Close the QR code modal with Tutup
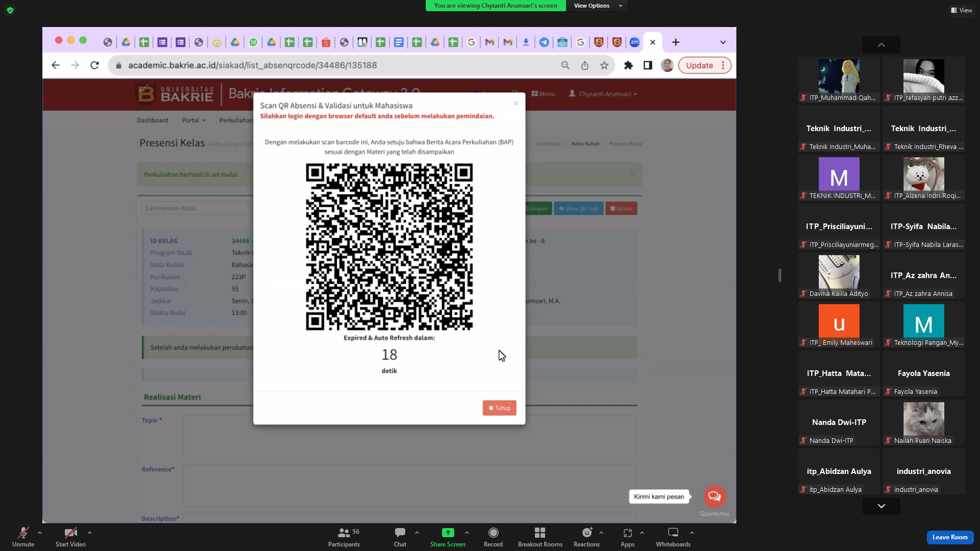The image size is (980, 551). point(499,408)
